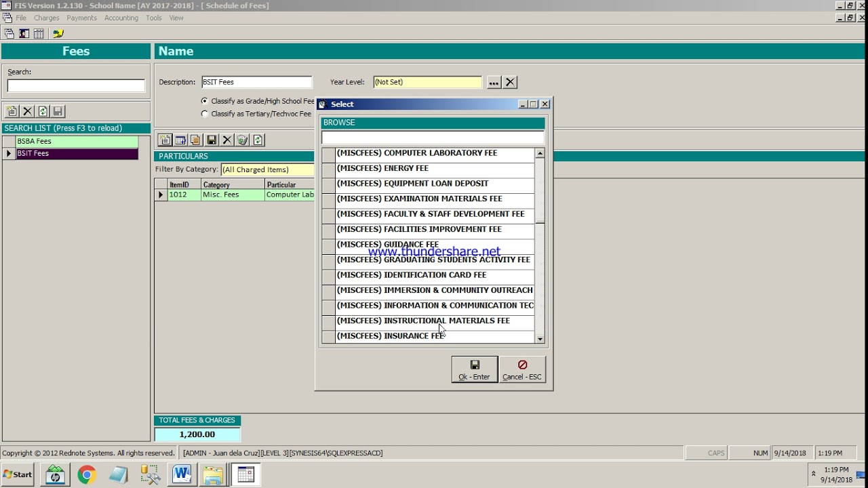This screenshot has width=868, height=488.
Task: Click the ItemID column header
Action: [184, 184]
